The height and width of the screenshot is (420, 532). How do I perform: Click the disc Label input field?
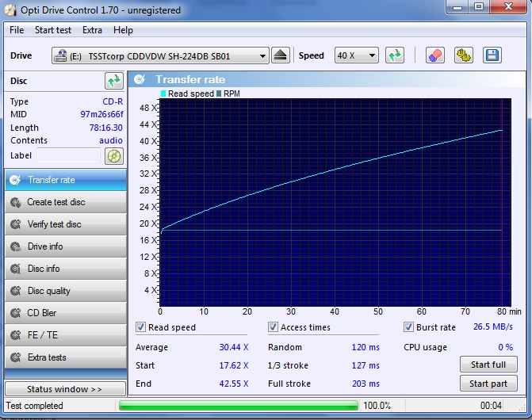[x=68, y=156]
